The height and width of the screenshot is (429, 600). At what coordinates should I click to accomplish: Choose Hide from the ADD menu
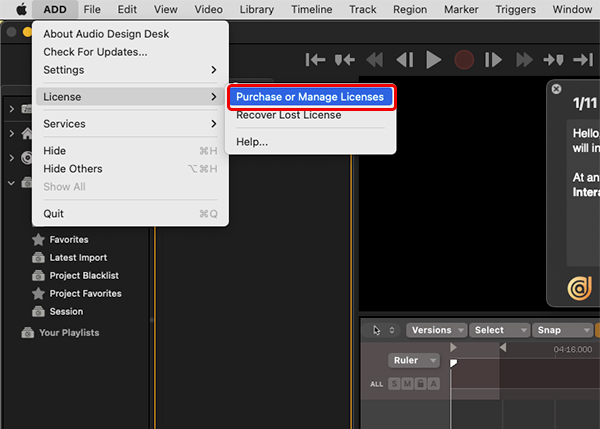click(130, 151)
